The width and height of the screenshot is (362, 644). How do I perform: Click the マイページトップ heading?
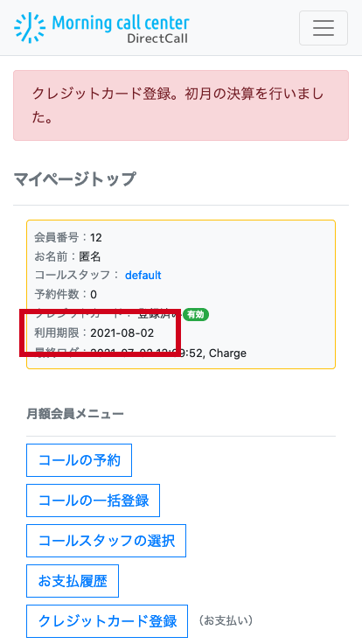coord(74,179)
